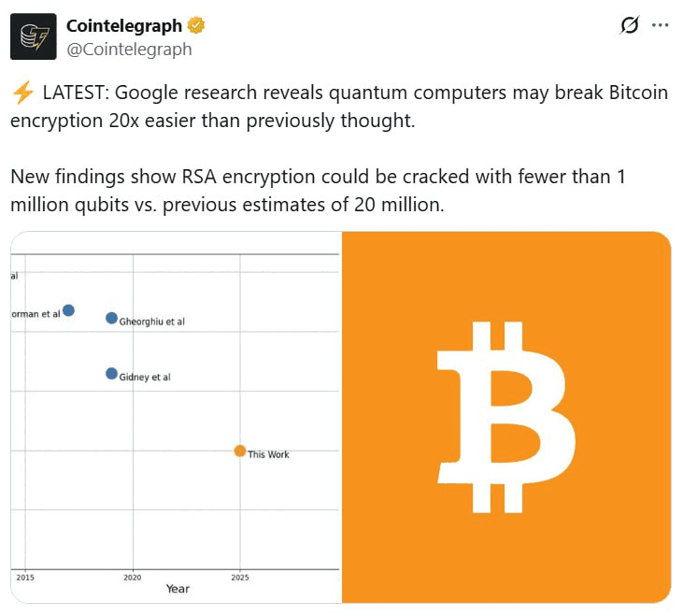The height and width of the screenshot is (616, 683).
Task: Click the orange This Work data point
Action: pos(240,451)
